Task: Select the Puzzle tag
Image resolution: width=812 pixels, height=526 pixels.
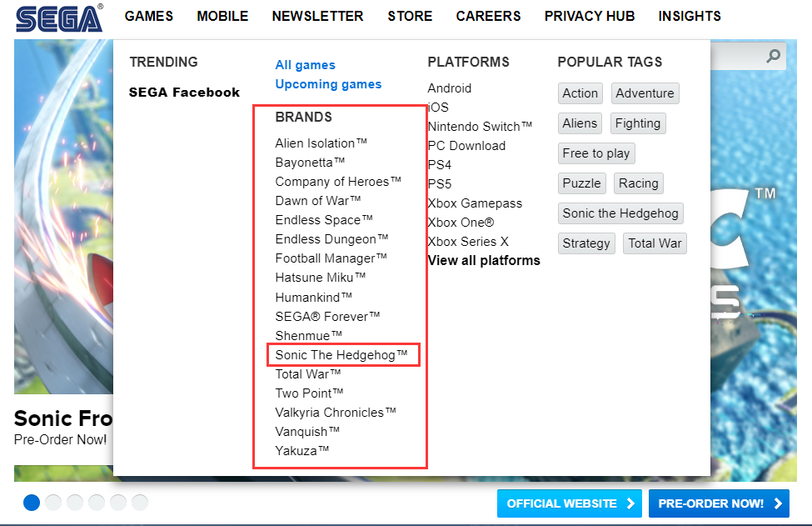Action: coord(581,183)
